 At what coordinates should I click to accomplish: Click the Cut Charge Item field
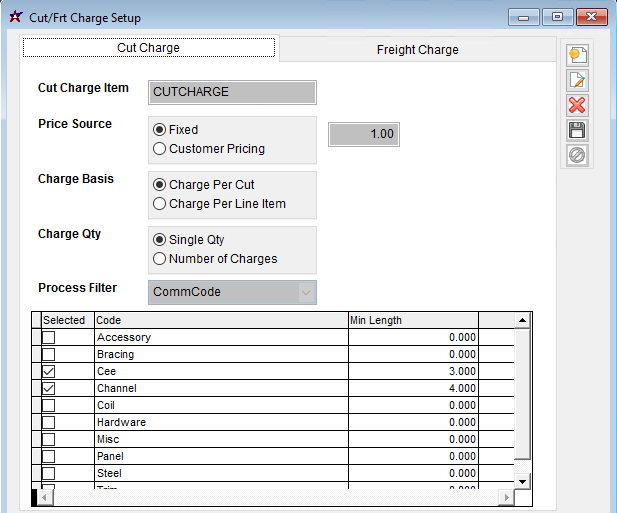[232, 92]
